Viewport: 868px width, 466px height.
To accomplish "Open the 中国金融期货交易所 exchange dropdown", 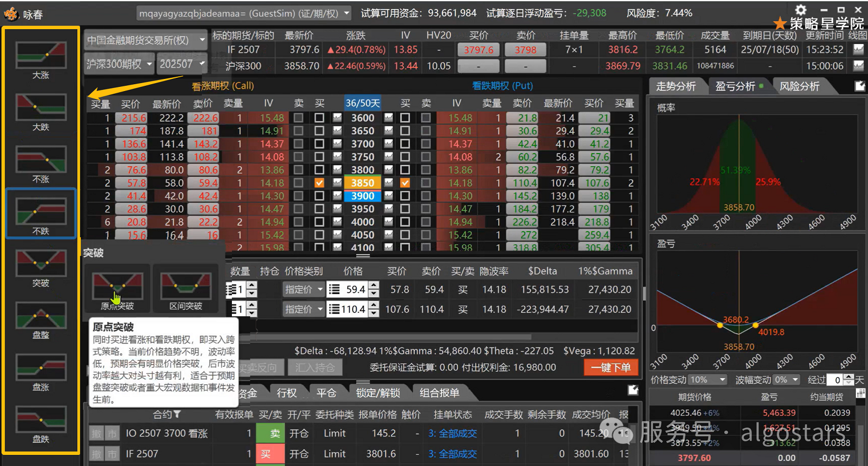I will tap(146, 40).
